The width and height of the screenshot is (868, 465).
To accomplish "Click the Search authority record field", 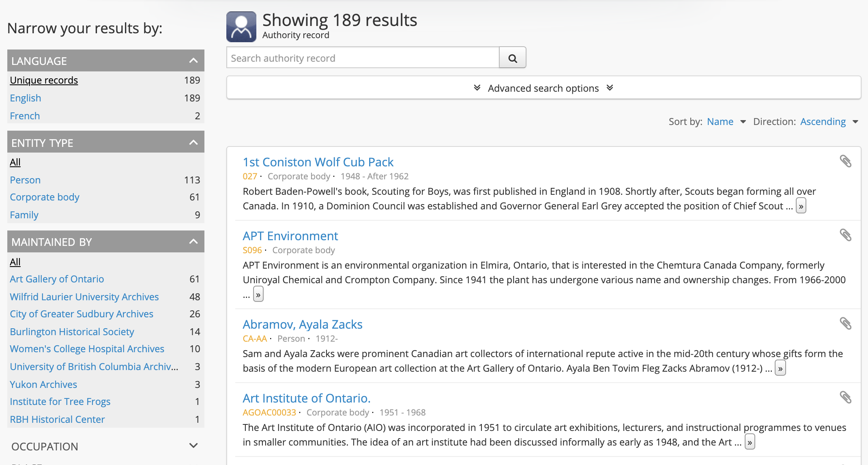I will pyautogui.click(x=363, y=58).
